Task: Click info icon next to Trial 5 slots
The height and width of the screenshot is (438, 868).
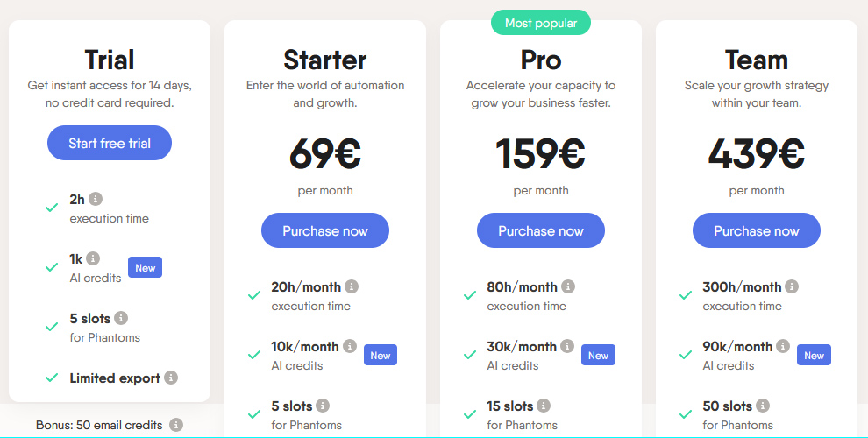Action: point(121,318)
